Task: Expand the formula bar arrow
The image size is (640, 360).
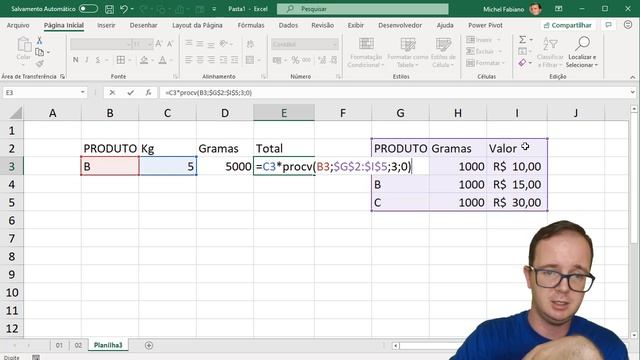Action: click(x=632, y=93)
